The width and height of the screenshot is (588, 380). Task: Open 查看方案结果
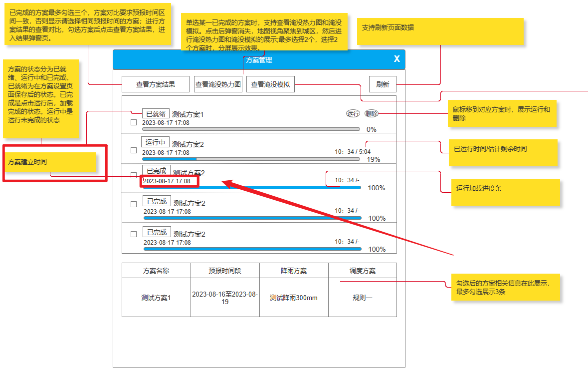tap(156, 84)
